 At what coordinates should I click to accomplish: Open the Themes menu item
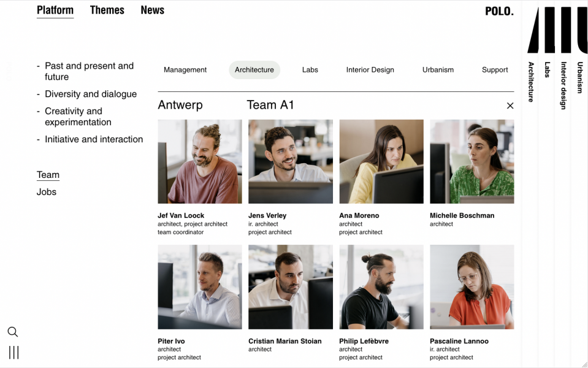tap(107, 10)
